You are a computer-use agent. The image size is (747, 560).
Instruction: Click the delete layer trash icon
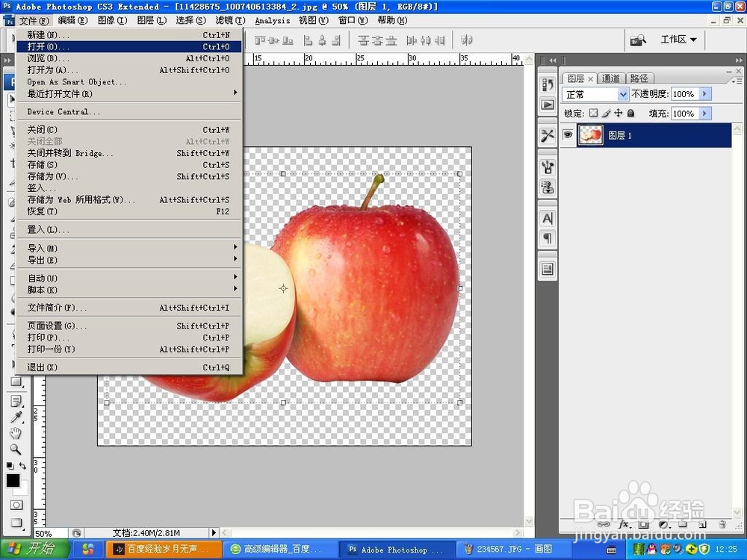[x=722, y=524]
